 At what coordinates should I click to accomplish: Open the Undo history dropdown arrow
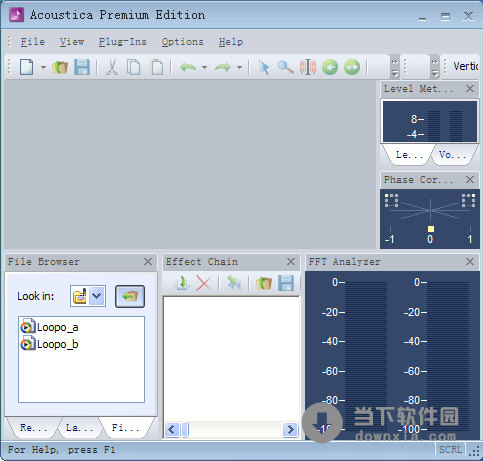tap(204, 67)
